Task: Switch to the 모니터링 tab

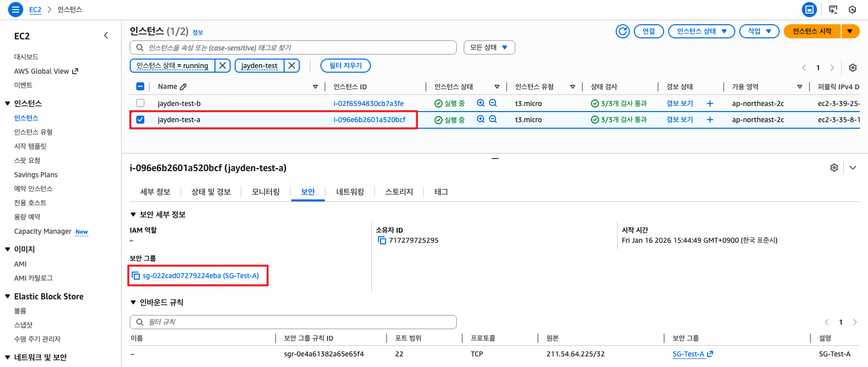Action: click(x=266, y=192)
